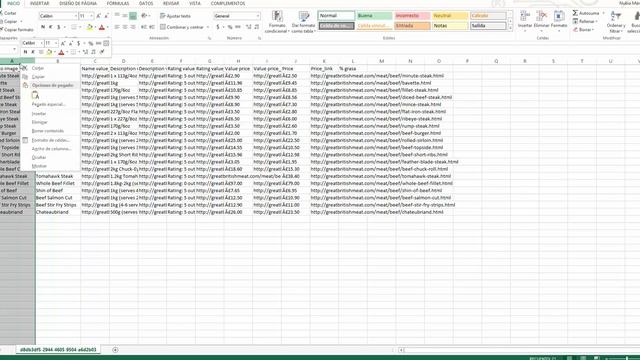Apply the Incorrecto pink cell style

tap(412, 16)
